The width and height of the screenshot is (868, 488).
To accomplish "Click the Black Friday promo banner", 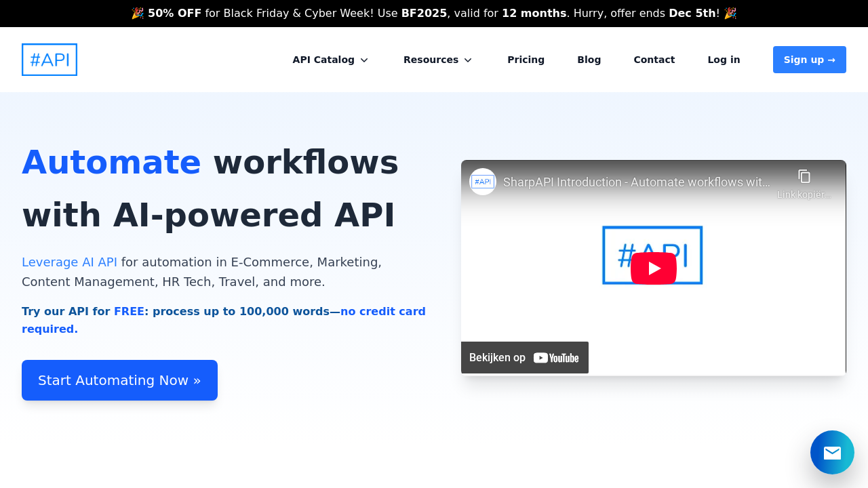I will [x=434, y=14].
